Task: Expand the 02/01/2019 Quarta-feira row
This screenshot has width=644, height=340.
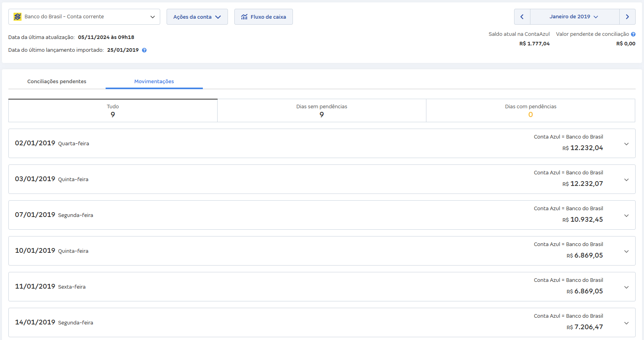Action: (626, 144)
